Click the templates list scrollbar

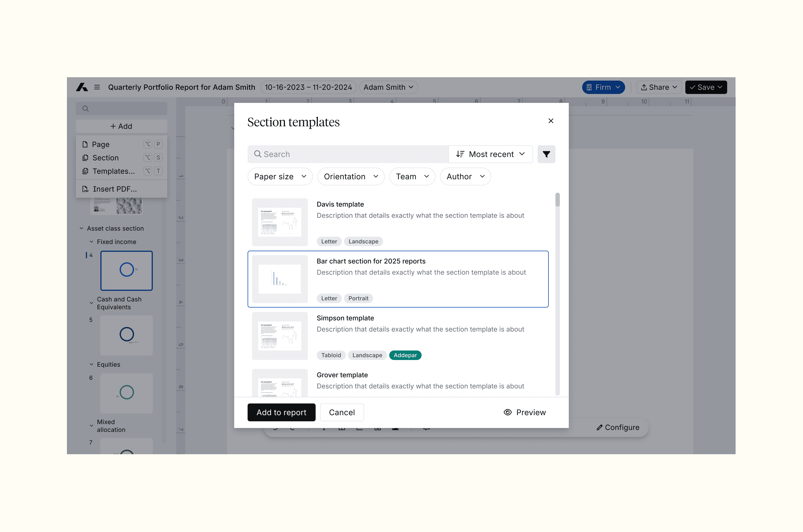pyautogui.click(x=557, y=200)
